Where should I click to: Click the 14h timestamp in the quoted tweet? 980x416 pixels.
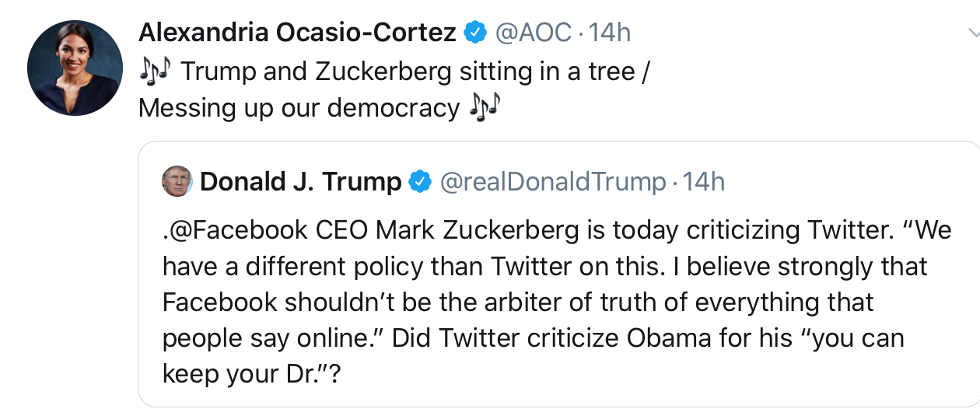point(704,182)
